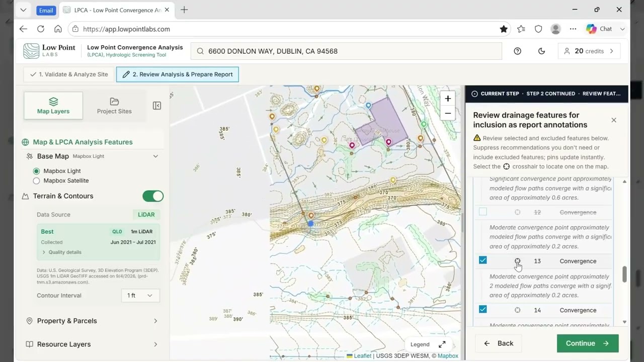The height and width of the screenshot is (362, 644).
Task: Open the Contour Interval dropdown
Action: 140,296
